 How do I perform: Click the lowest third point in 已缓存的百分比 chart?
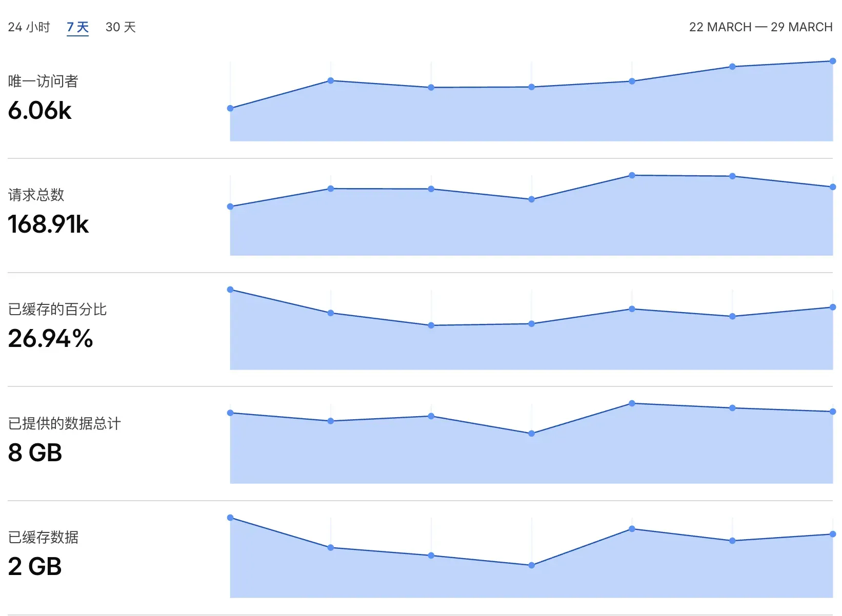click(x=431, y=325)
